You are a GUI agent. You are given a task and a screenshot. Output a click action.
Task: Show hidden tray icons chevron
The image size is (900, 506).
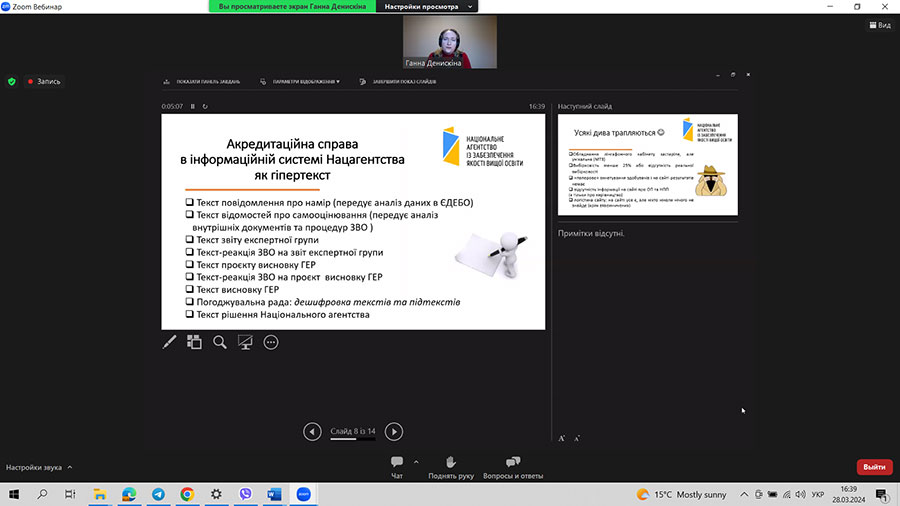[x=744, y=494]
